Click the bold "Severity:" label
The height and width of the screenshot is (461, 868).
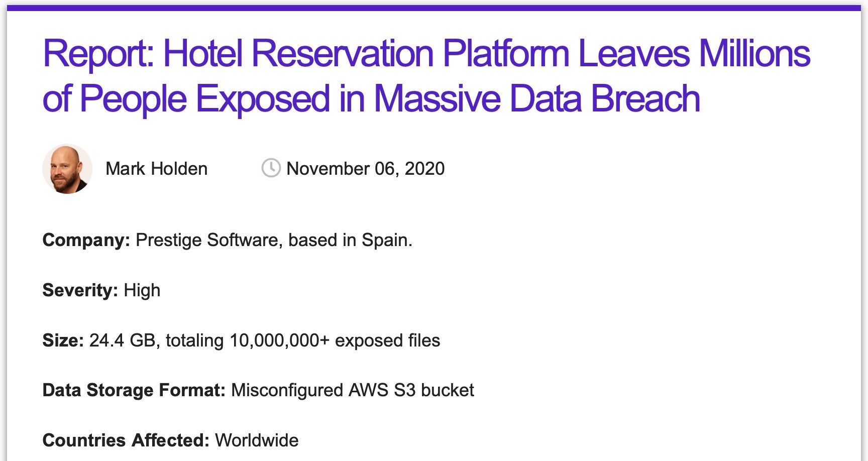80,290
